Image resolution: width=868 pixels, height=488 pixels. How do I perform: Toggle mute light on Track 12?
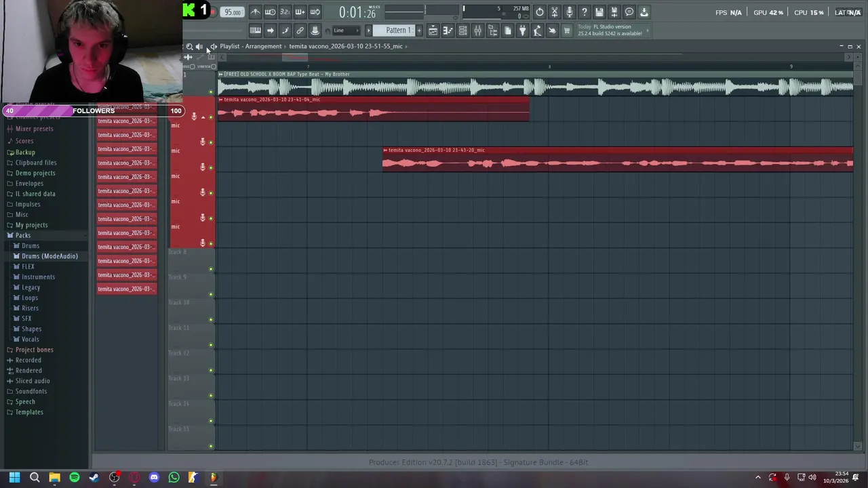click(210, 370)
